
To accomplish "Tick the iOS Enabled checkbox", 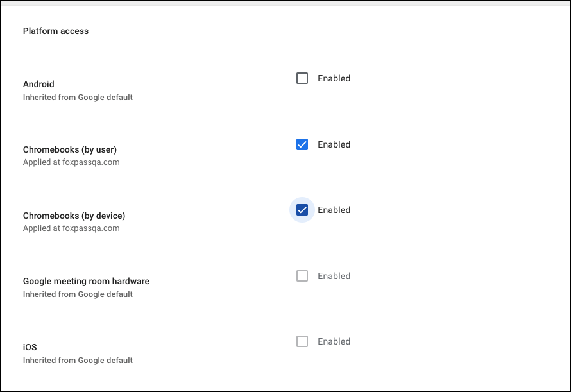I will 302,341.
